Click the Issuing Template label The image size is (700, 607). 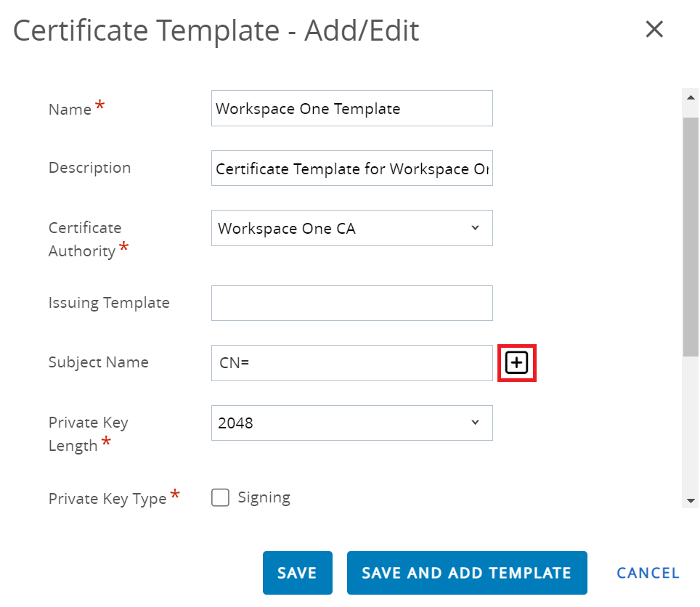[109, 303]
